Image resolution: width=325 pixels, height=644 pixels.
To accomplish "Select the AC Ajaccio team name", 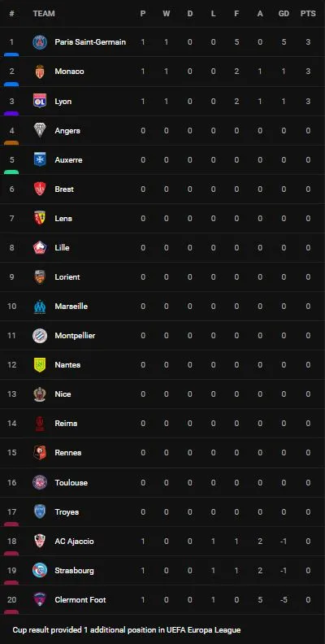I will (x=74, y=542).
